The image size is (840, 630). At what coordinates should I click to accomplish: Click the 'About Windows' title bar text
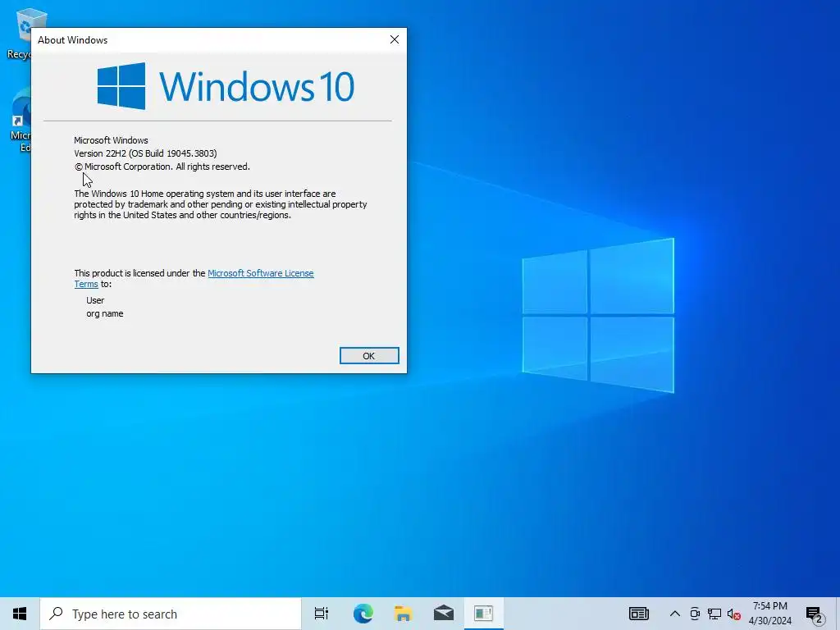coord(72,40)
